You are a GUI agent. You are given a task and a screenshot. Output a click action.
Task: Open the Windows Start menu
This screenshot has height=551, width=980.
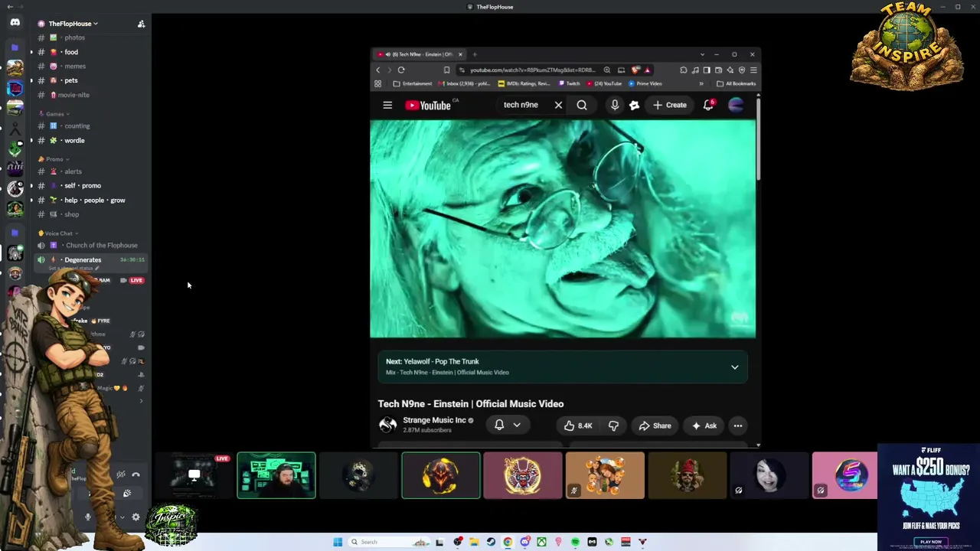click(338, 542)
